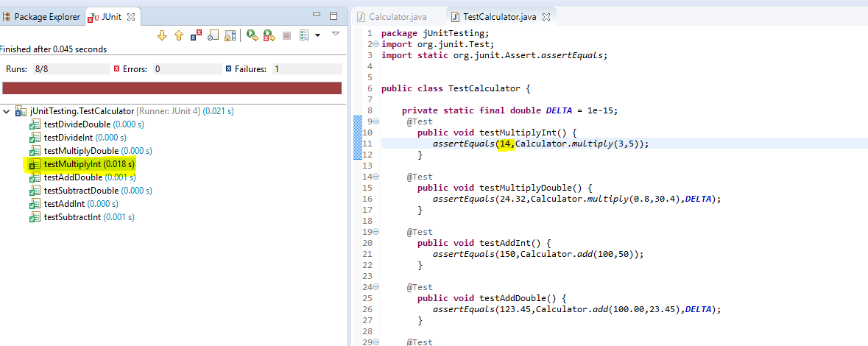Click the package jUnitTesting line

tap(435, 33)
